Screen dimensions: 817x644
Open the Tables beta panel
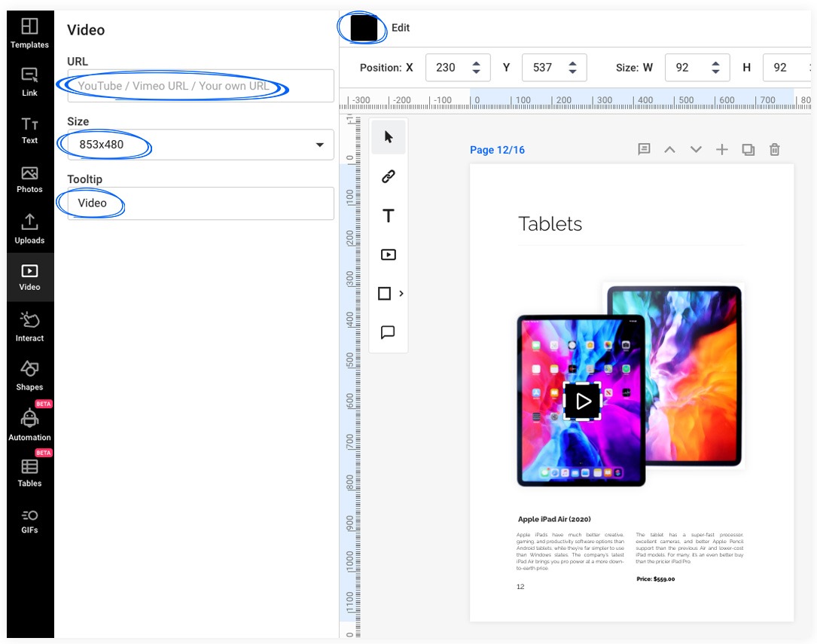click(x=29, y=472)
